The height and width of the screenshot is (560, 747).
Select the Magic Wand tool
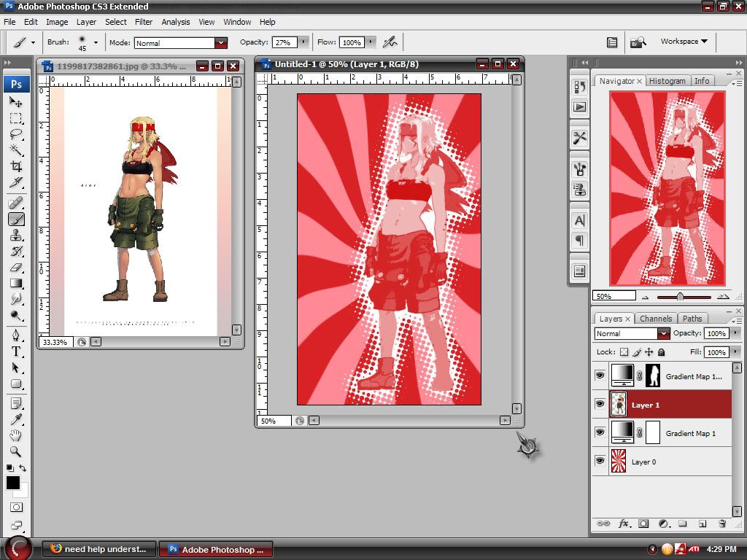pyautogui.click(x=16, y=150)
